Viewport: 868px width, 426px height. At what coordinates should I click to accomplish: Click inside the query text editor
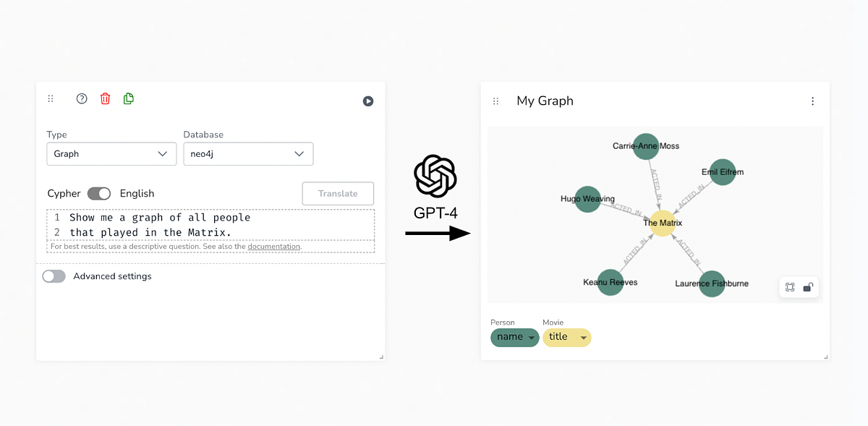click(x=210, y=224)
